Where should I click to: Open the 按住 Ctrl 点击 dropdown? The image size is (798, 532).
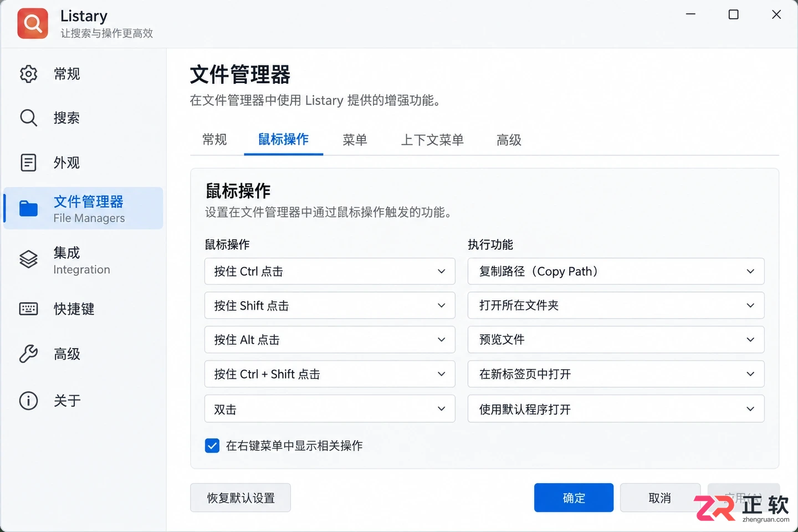click(x=330, y=272)
